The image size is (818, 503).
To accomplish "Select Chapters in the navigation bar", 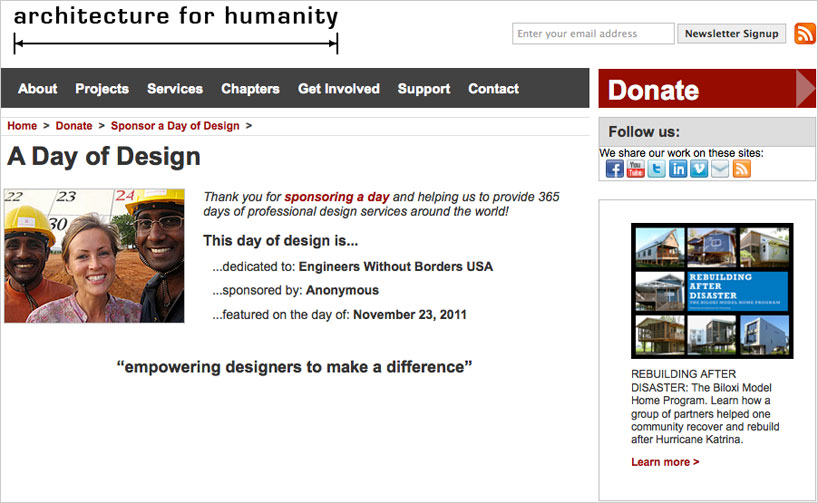I will [x=250, y=89].
